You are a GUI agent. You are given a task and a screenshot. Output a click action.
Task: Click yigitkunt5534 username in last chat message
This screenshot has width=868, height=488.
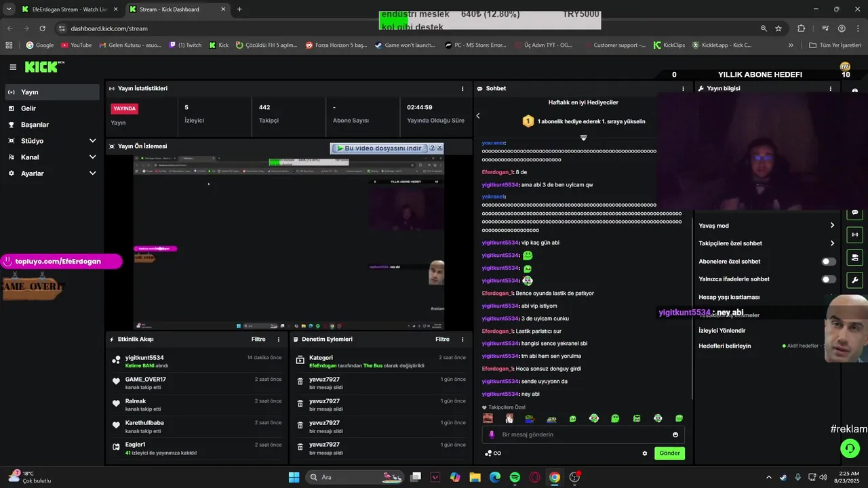coord(500,394)
